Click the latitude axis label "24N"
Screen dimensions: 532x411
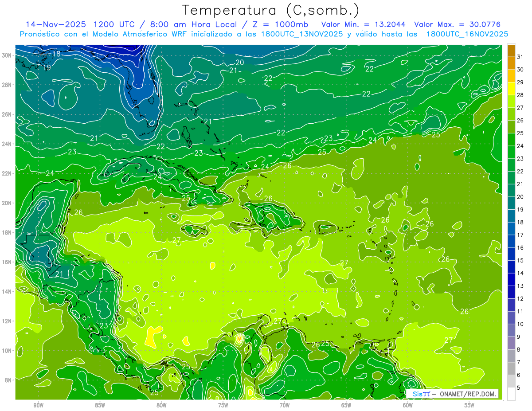(x=7, y=144)
